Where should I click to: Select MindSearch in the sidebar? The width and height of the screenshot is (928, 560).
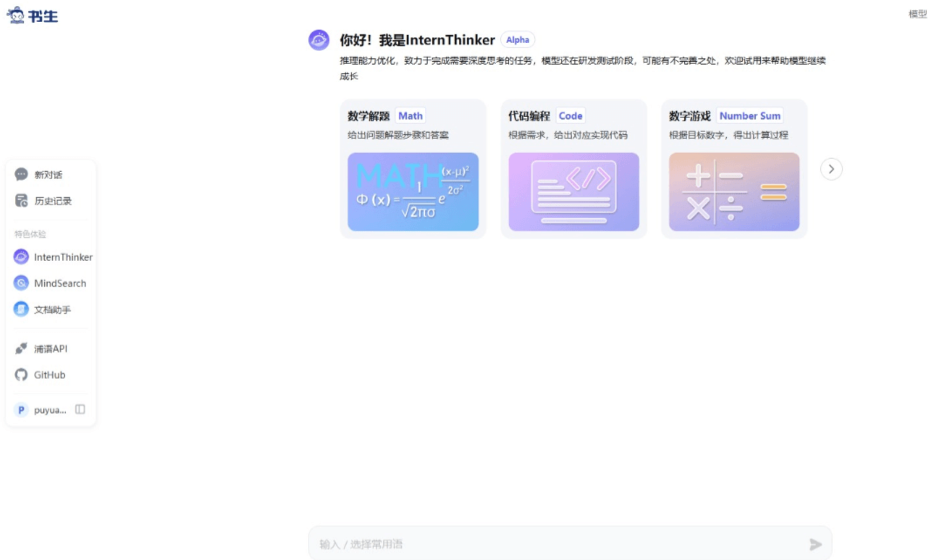tap(60, 283)
